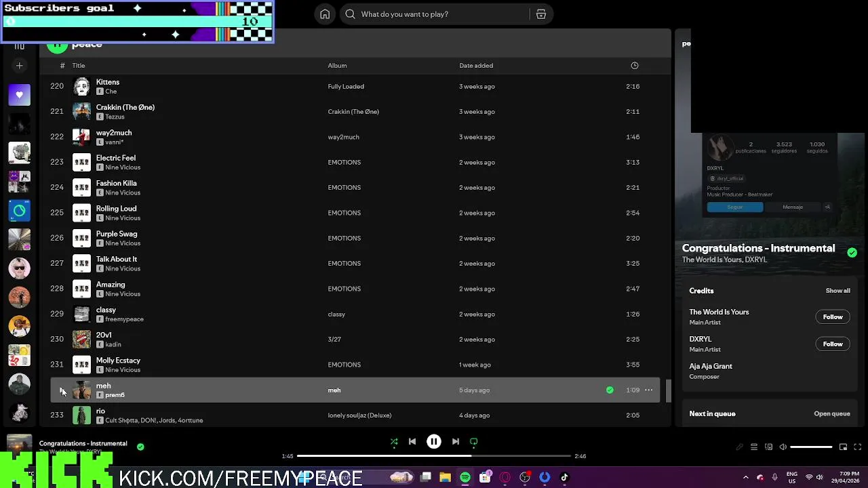
Task: Click the 'way2much' album cover thumbnail
Action: [81, 137]
